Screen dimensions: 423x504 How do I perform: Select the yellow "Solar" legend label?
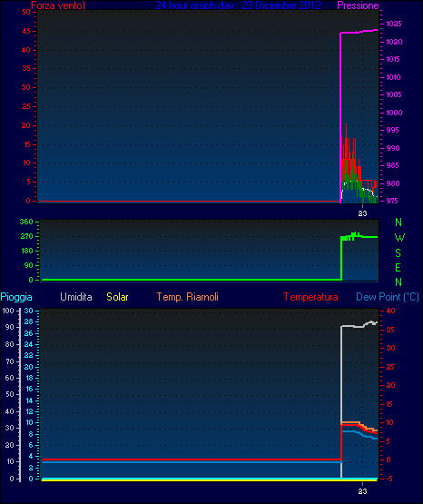[117, 297]
